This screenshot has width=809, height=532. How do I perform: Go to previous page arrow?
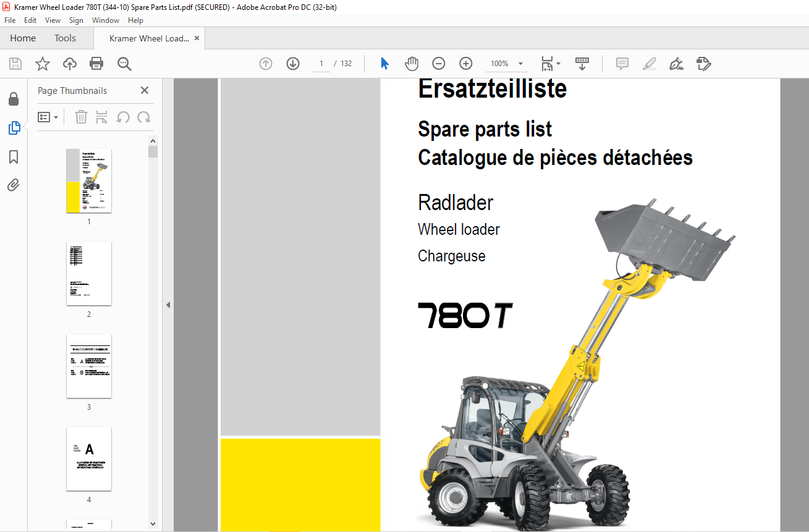[266, 64]
